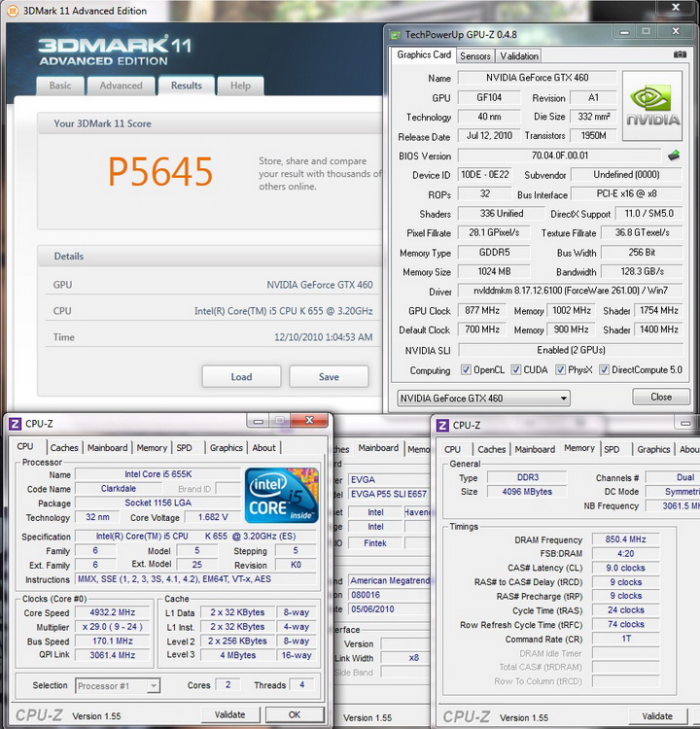This screenshot has height=729, width=700.
Task: Click the 3DMark 11 title bar icon
Action: (13, 11)
